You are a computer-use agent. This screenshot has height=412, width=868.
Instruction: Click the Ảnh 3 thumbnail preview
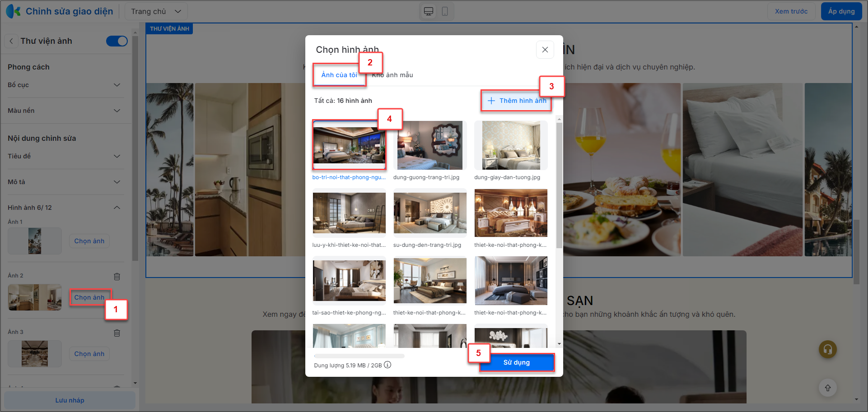[35, 354]
